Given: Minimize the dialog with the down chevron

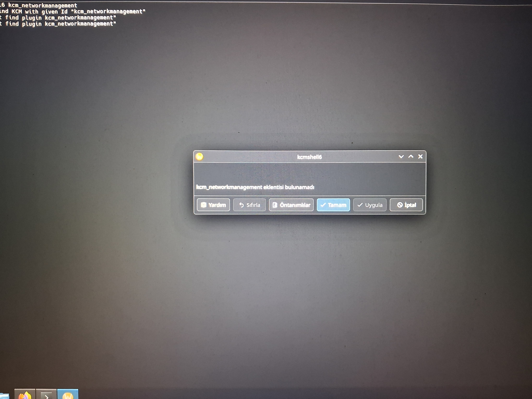Looking at the screenshot, I should (401, 157).
